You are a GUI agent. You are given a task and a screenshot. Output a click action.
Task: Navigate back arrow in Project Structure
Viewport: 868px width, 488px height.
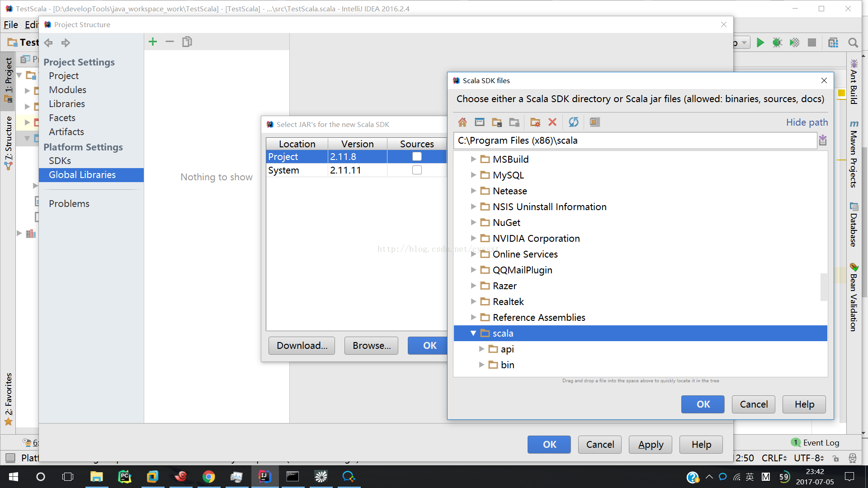tap(48, 43)
